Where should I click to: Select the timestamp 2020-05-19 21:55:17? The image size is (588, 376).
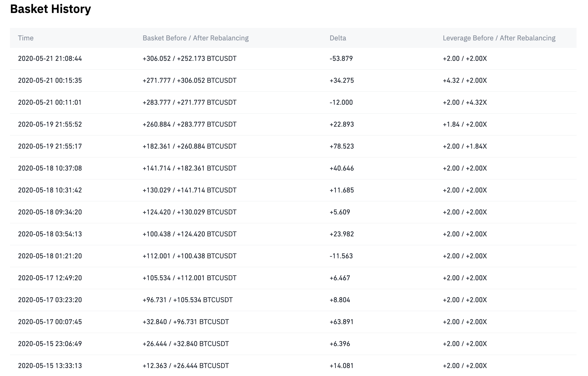50,146
